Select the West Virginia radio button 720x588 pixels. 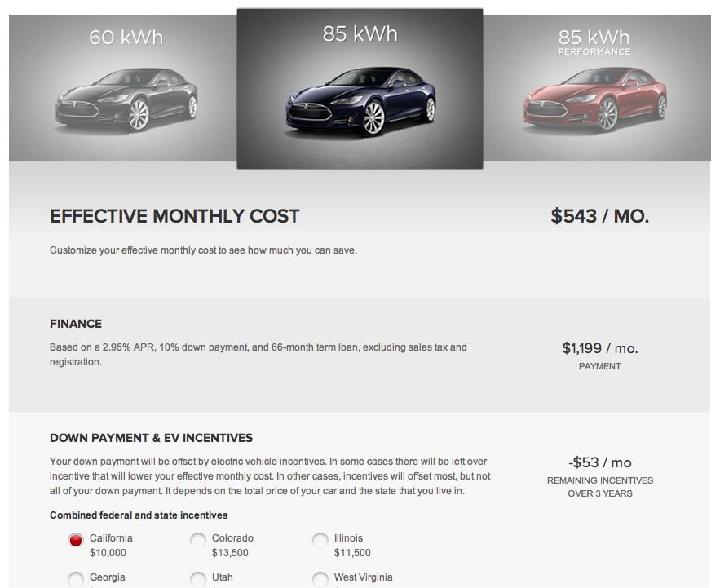point(320,579)
